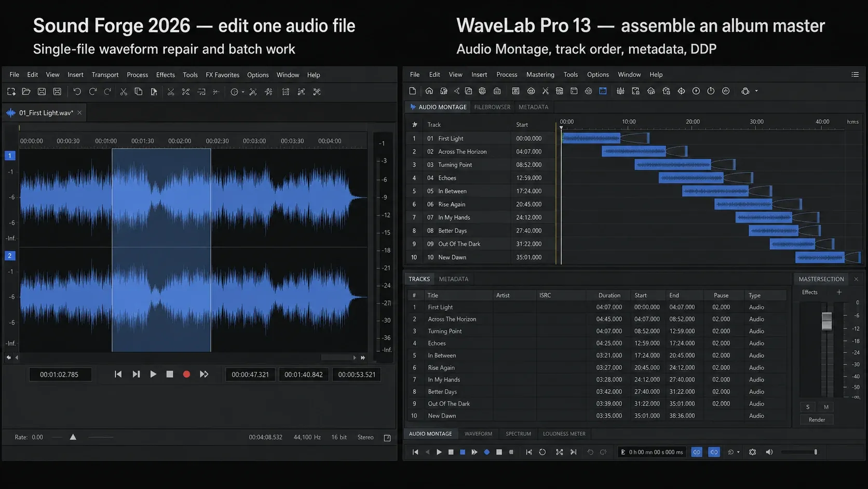Toggle Solo S button in Master Section
Screen dimensions: 868x489
tap(808, 407)
